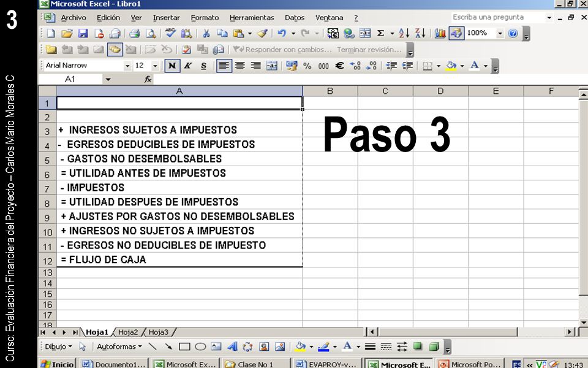Switch to Documento1 taskbar button
The width and height of the screenshot is (588, 368).
(x=113, y=364)
